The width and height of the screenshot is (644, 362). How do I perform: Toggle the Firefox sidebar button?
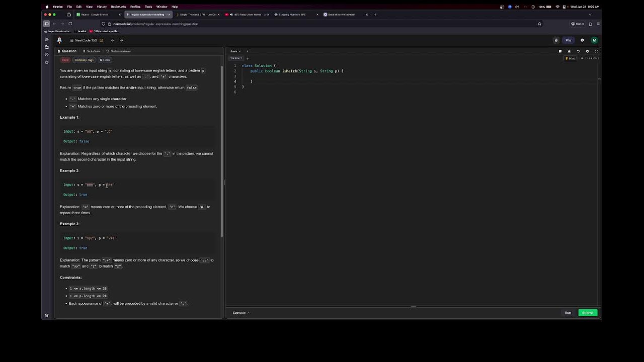46,24
